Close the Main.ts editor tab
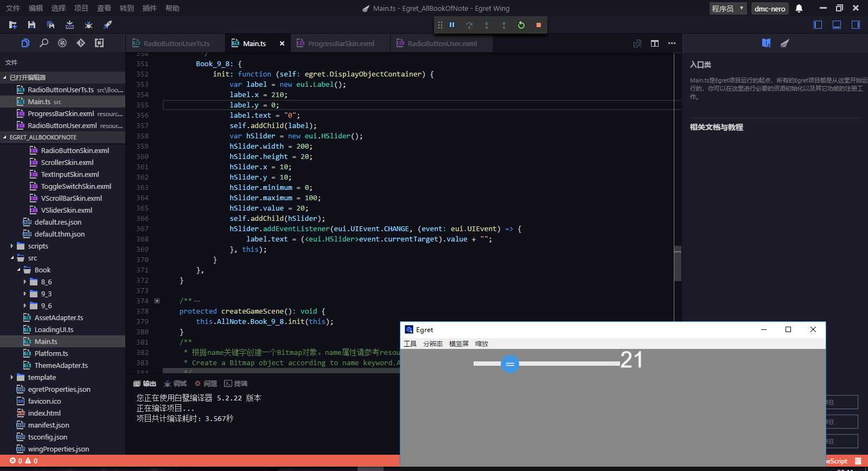This screenshot has height=471, width=868. 282,43
